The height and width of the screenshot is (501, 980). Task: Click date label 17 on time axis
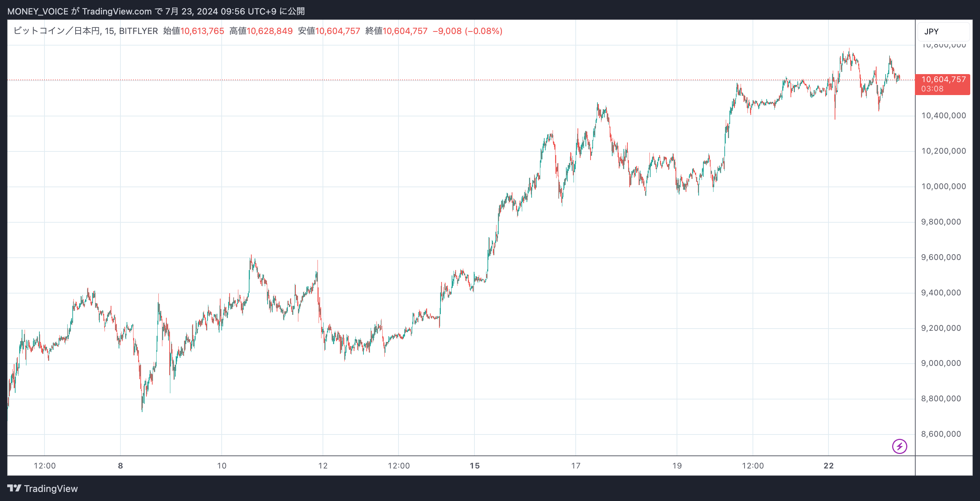click(x=576, y=466)
